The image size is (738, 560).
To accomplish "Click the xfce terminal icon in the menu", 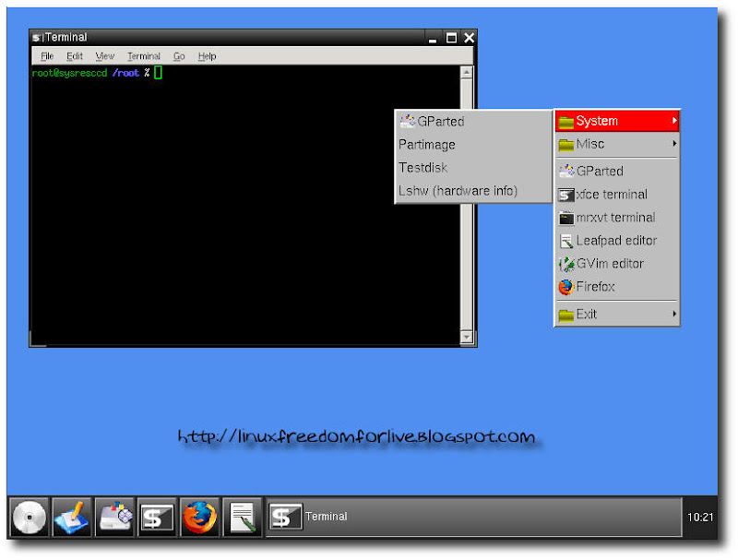I will (566, 195).
